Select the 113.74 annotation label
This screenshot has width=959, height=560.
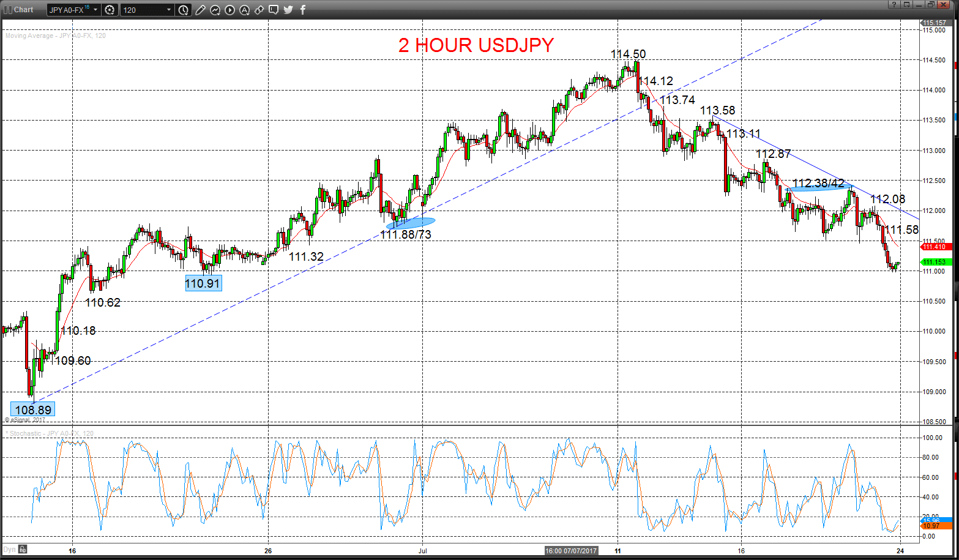point(677,100)
